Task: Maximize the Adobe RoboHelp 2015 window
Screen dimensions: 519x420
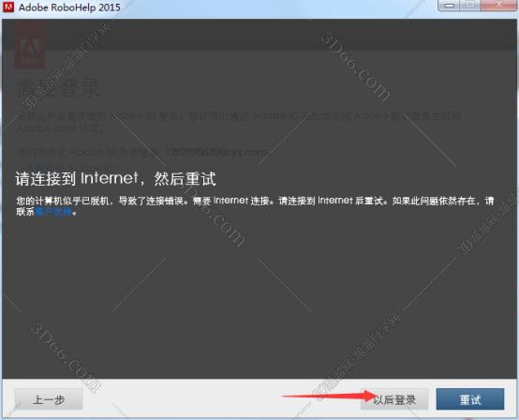Action: (470, 6)
